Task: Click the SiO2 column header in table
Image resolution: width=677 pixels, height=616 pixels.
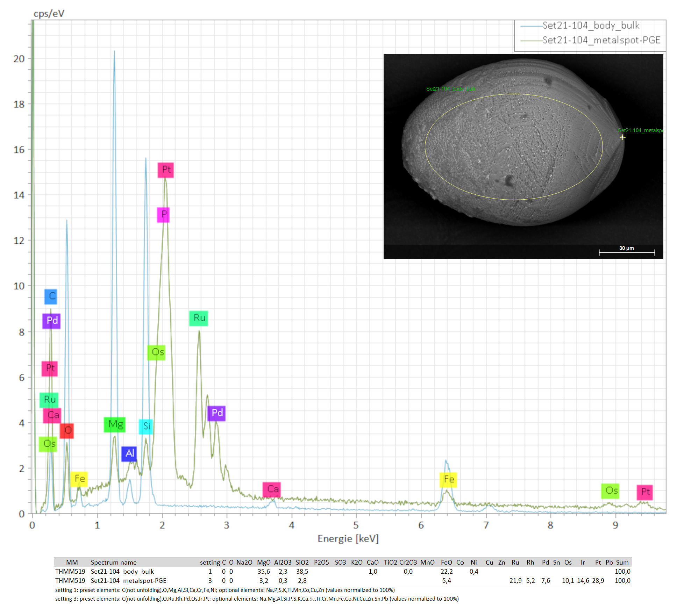Action: tap(302, 562)
